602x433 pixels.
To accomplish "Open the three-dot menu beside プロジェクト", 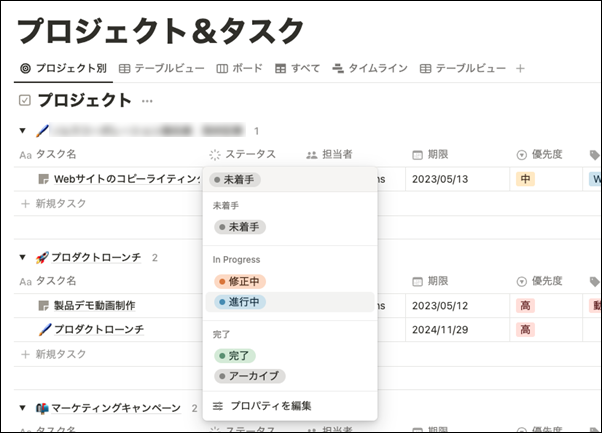I will pyautogui.click(x=148, y=101).
